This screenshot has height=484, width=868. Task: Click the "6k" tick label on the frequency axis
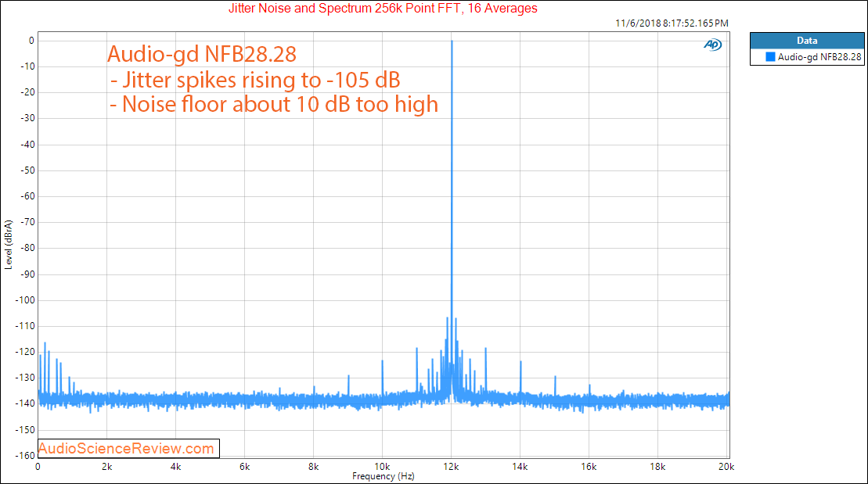click(x=245, y=467)
